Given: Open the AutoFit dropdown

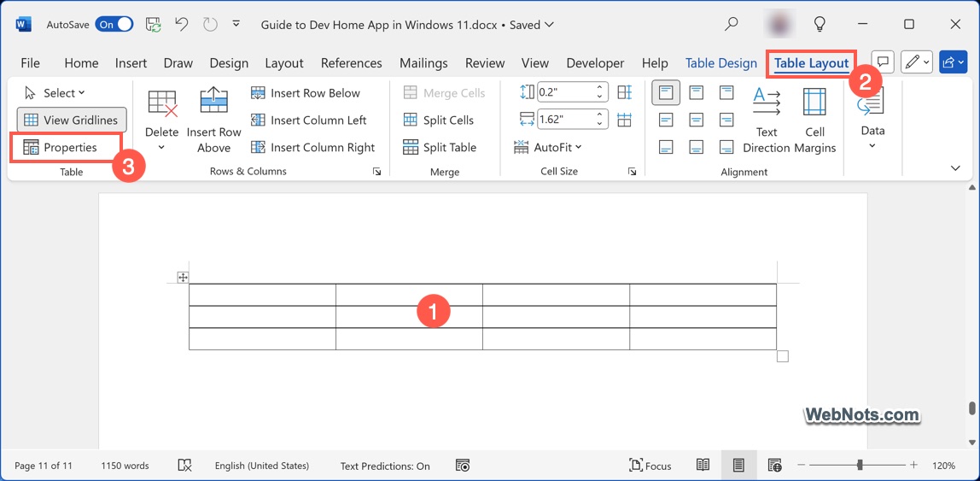Looking at the screenshot, I should coord(547,148).
